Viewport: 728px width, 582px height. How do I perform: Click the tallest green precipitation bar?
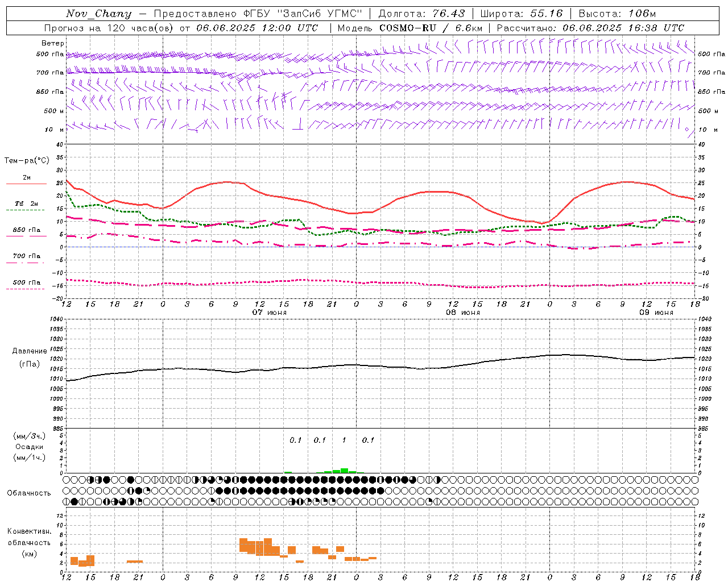[x=344, y=471]
